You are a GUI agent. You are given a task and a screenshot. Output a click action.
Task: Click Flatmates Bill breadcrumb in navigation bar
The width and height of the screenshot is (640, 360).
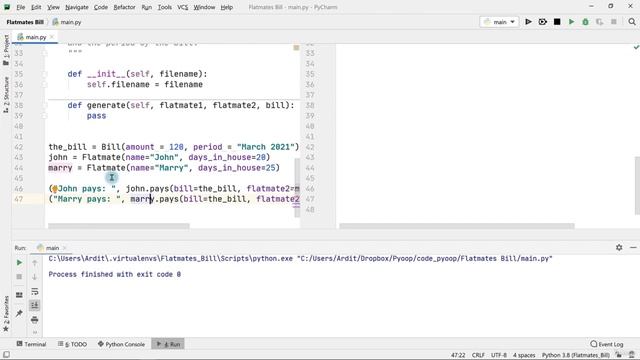25,22
